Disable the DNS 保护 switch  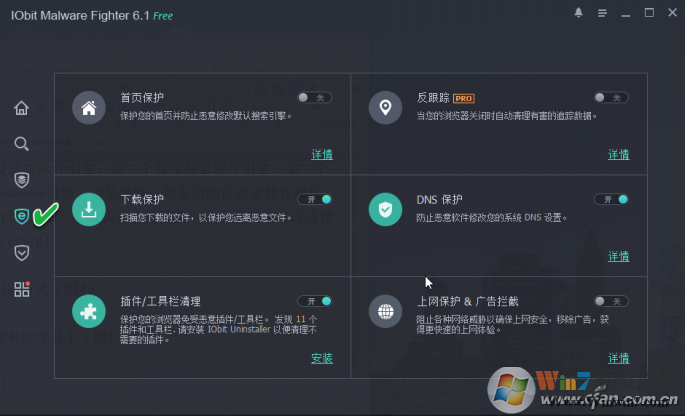coord(611,199)
